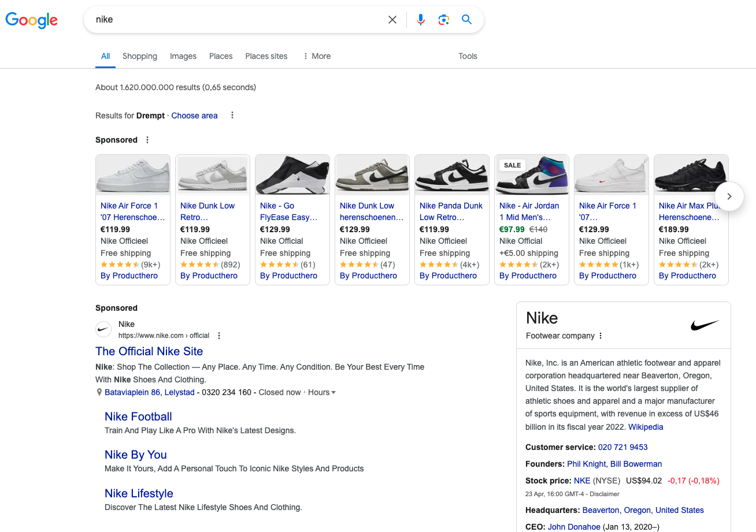Click the stock price Disclaimer link
Viewport: 756px width, 532px height.
tap(605, 494)
